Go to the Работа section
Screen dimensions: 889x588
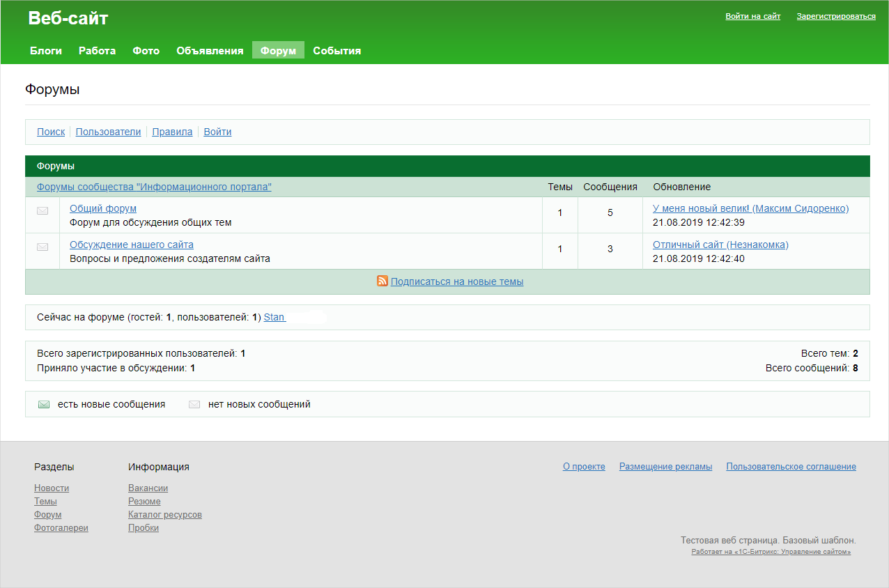pyautogui.click(x=97, y=51)
